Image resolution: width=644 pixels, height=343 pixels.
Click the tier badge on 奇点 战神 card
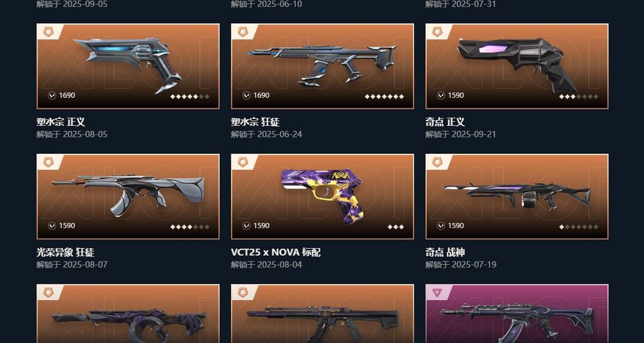coord(437,162)
